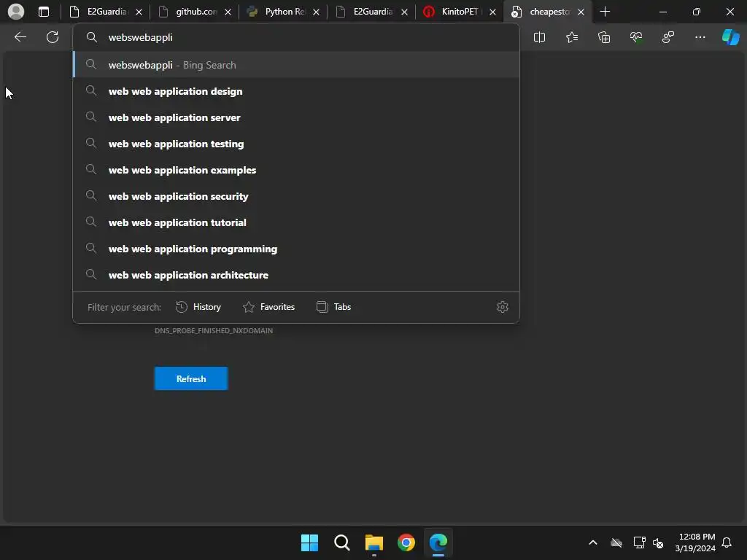Image resolution: width=747 pixels, height=560 pixels.
Task: Open split screen icon
Action: (x=539, y=37)
